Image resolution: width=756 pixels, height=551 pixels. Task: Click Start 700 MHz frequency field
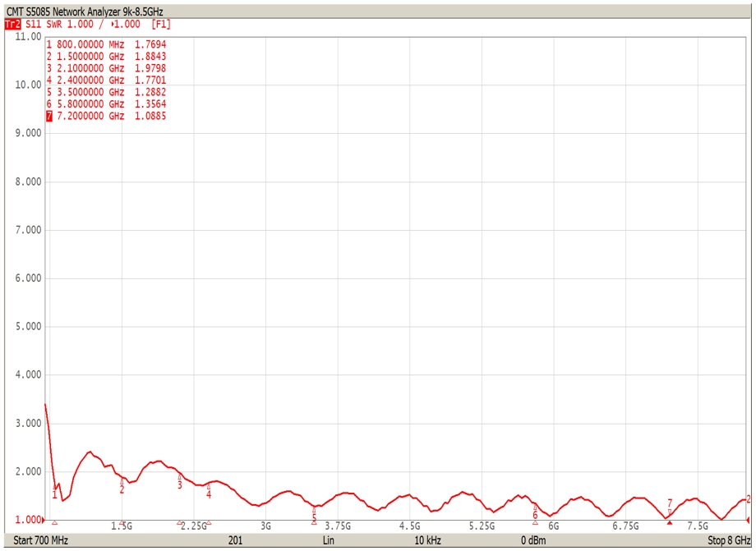pyautogui.click(x=41, y=541)
